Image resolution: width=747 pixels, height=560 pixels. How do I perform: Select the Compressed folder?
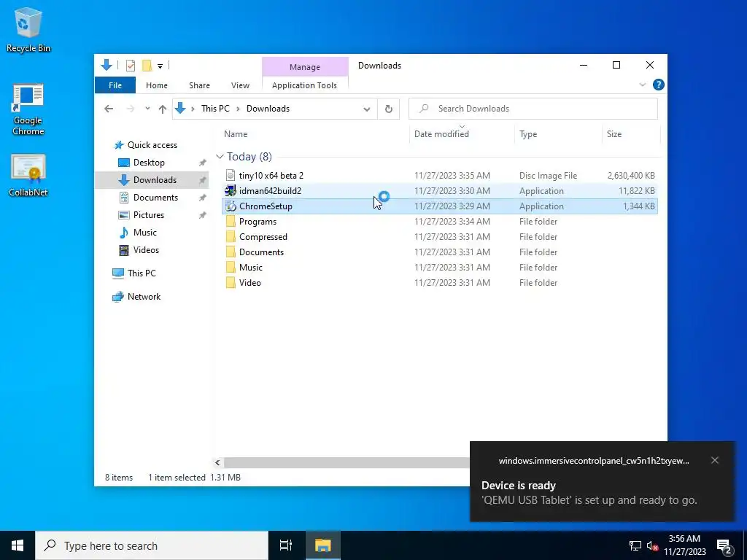[x=440, y=237]
